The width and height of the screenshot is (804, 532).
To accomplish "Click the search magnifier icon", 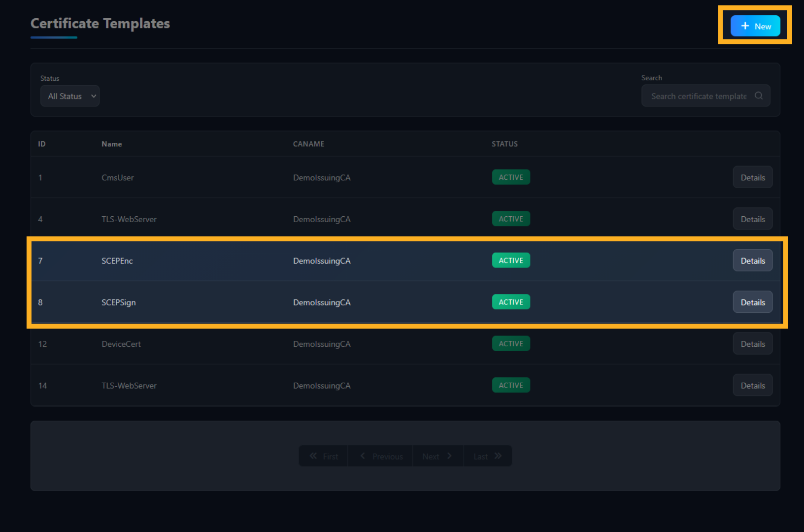I will pyautogui.click(x=759, y=96).
